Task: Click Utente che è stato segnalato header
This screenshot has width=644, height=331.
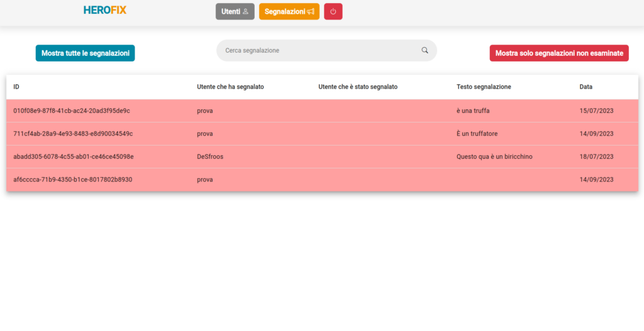Action: [x=358, y=87]
